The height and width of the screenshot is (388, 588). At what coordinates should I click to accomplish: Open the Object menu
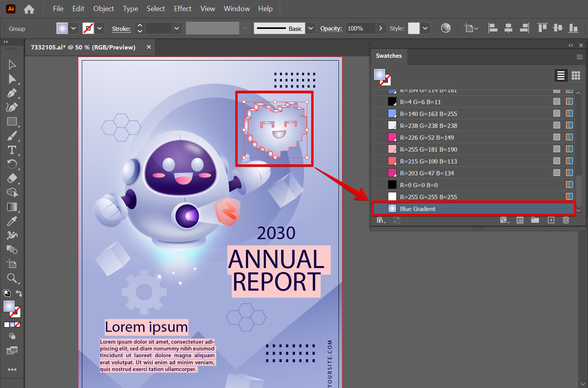click(103, 9)
